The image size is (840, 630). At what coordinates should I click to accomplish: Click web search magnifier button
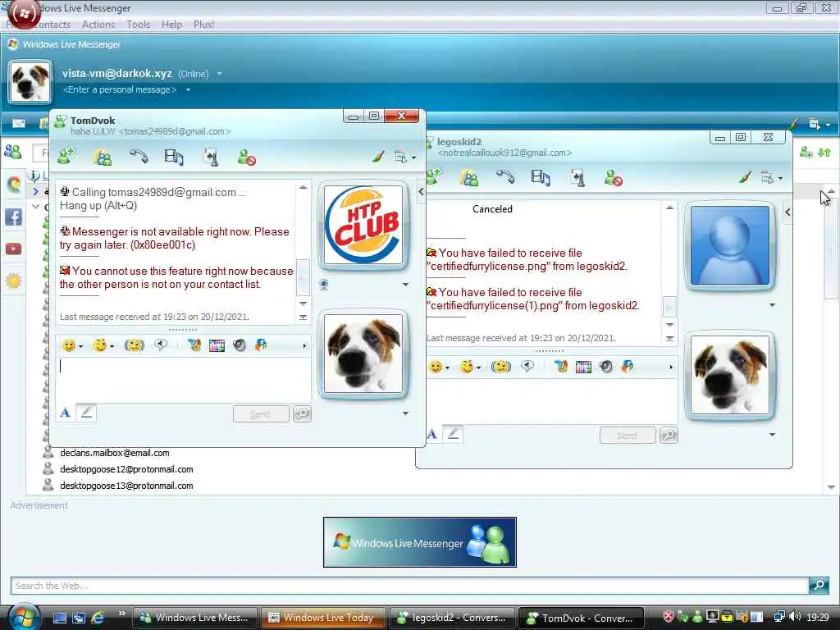click(819, 585)
